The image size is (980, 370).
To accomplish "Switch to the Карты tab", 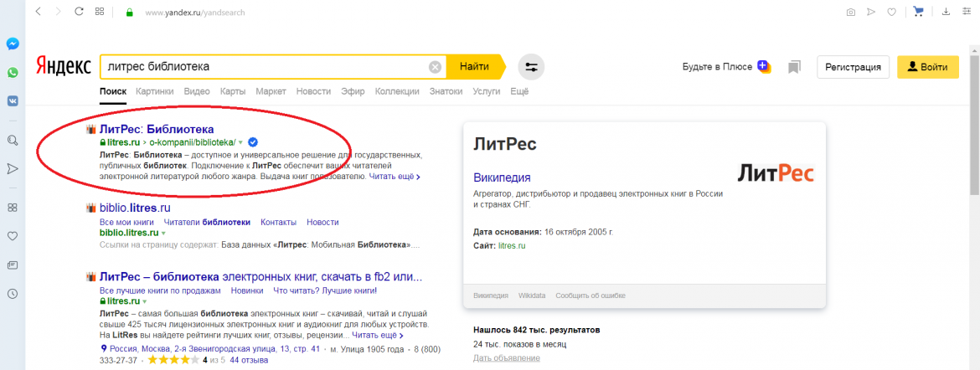I will coord(233,91).
